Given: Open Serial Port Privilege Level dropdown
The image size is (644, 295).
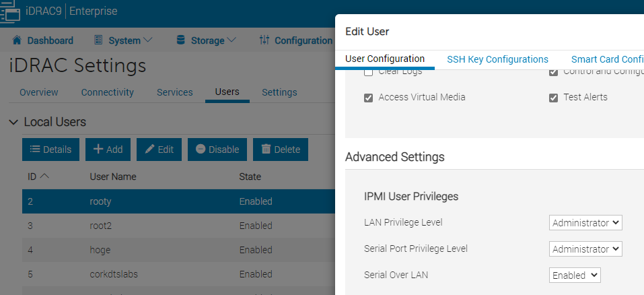Looking at the screenshot, I should [585, 249].
